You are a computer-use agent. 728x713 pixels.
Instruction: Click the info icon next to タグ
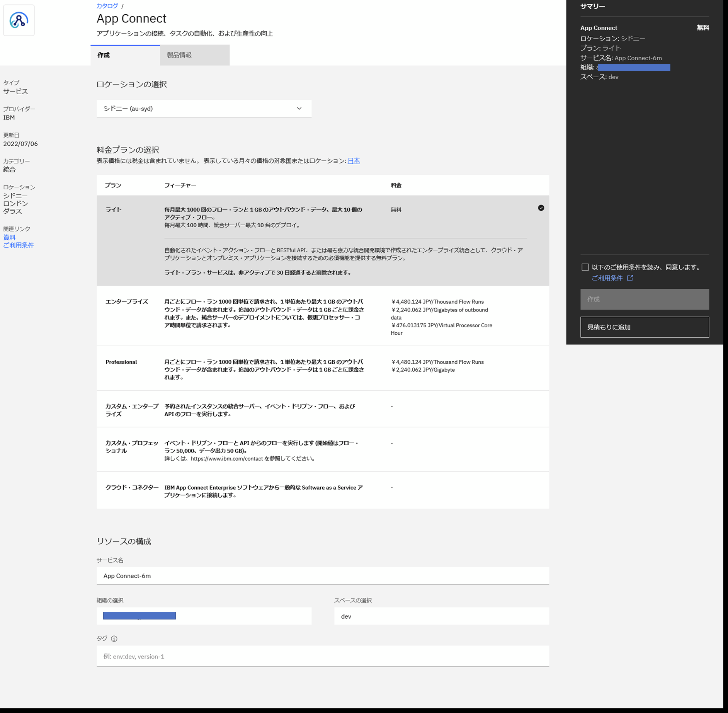tap(114, 638)
